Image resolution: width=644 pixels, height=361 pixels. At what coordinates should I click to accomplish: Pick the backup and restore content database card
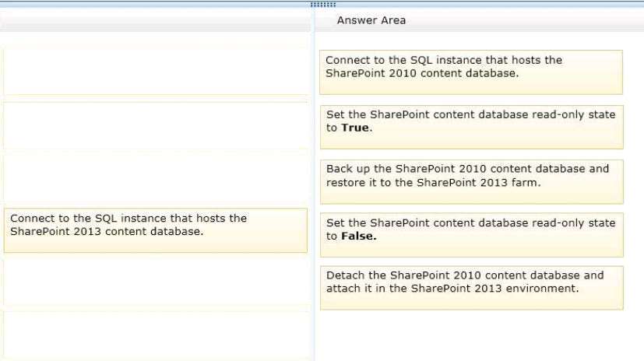coord(471,182)
